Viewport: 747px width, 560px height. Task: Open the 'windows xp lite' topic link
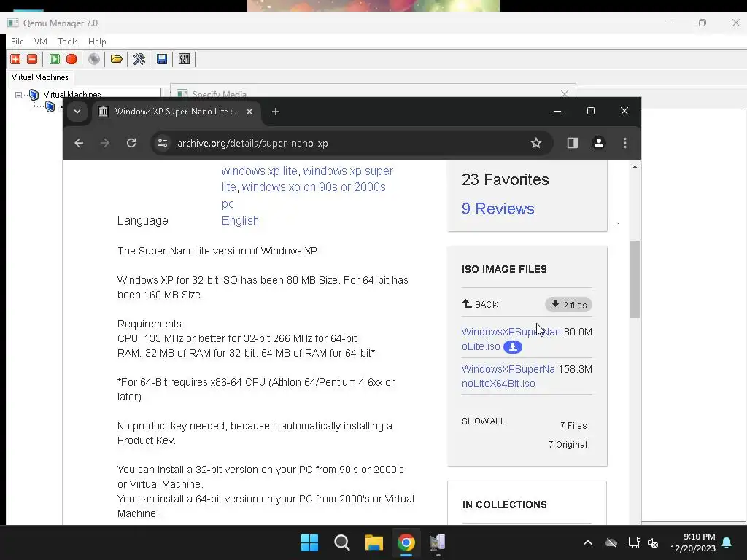[259, 171]
